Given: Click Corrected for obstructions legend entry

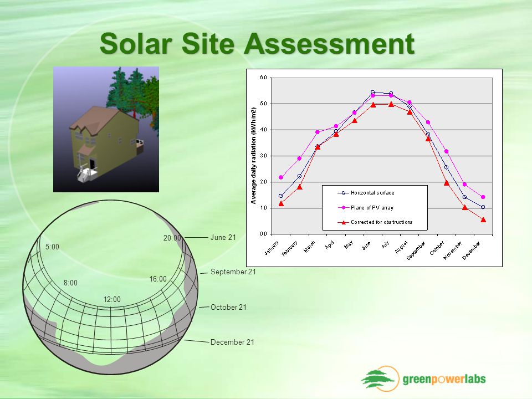Looking at the screenshot, I should click(375, 222).
